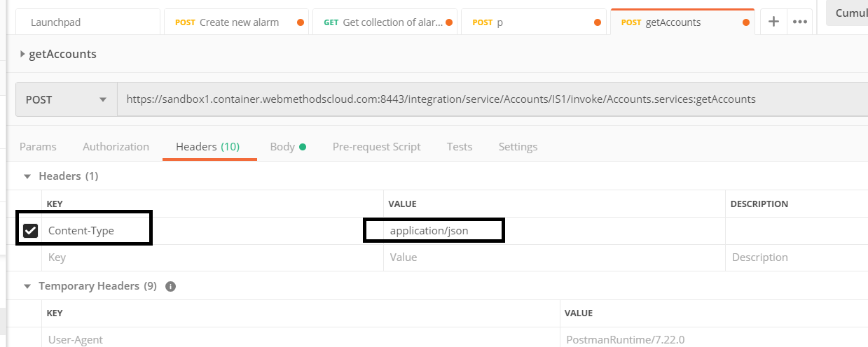Click the request URL field
Image resolution: width=868 pixels, height=347 pixels.
point(441,99)
